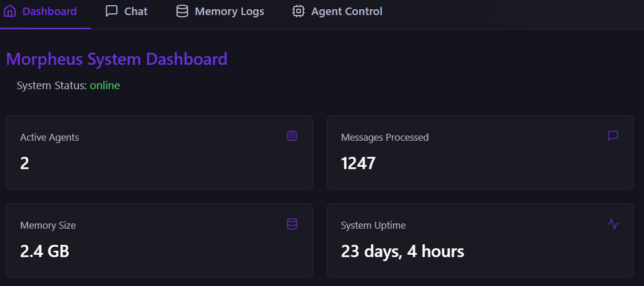The width and height of the screenshot is (644, 286).
Task: Click the home icon beside Dashboard
Action: click(x=9, y=11)
